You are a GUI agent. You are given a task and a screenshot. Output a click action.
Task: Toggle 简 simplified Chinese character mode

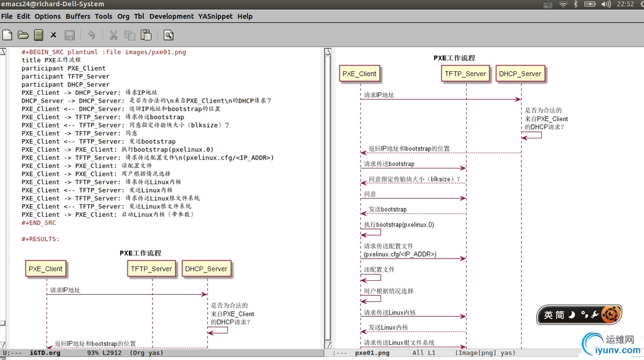[560, 315]
